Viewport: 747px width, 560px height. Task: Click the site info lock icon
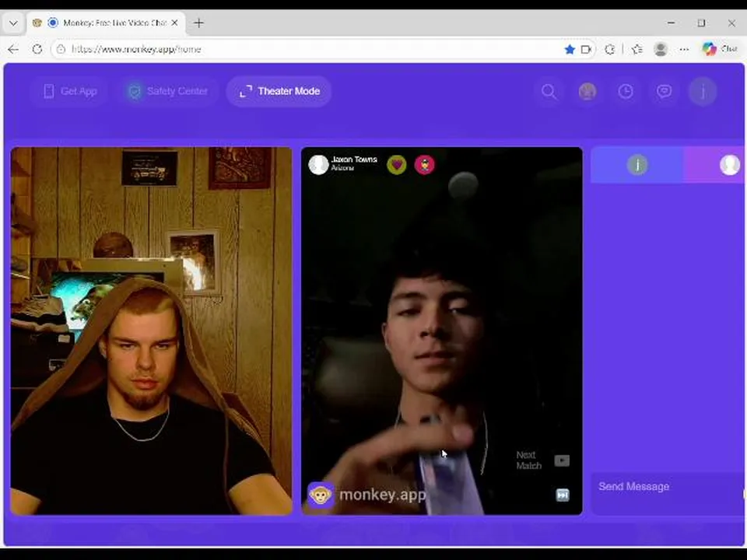pyautogui.click(x=61, y=49)
